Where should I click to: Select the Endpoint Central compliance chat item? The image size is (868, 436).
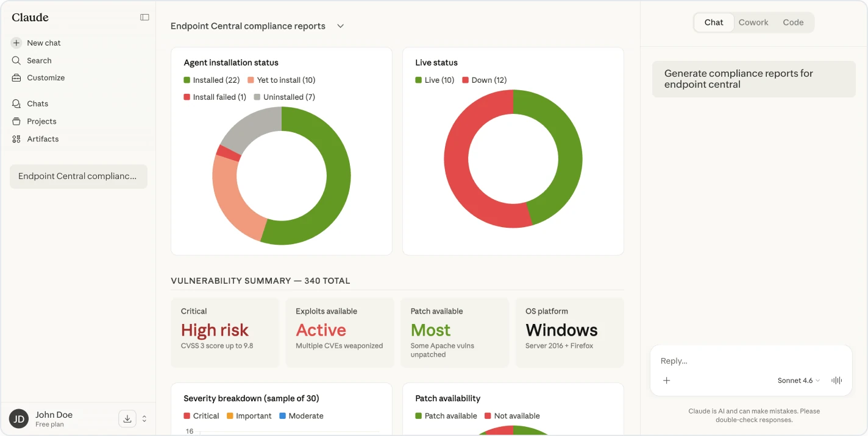click(78, 177)
